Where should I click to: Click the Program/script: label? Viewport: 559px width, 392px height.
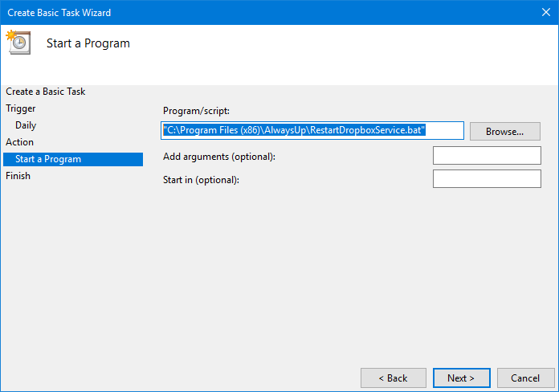click(x=196, y=111)
